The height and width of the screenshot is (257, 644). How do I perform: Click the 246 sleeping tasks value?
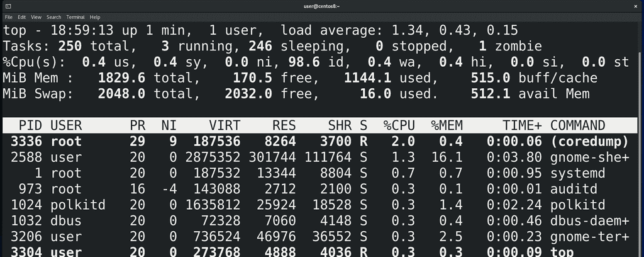pyautogui.click(x=260, y=46)
